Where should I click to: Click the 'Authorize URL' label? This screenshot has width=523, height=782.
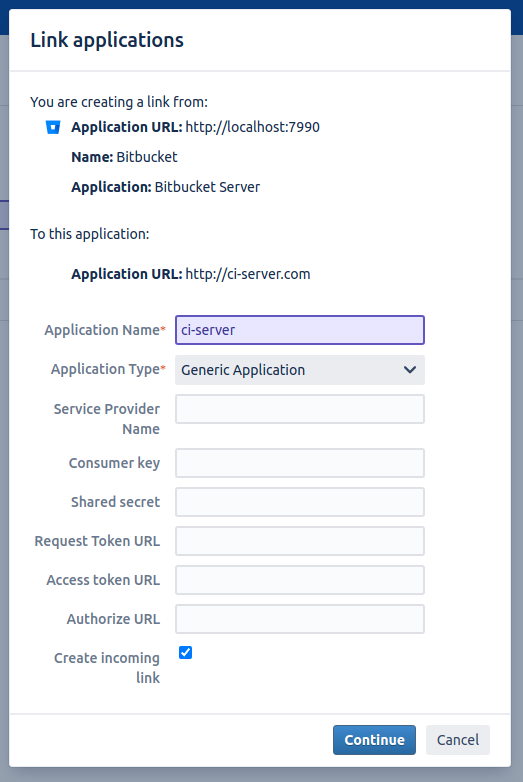pyautogui.click(x=113, y=619)
